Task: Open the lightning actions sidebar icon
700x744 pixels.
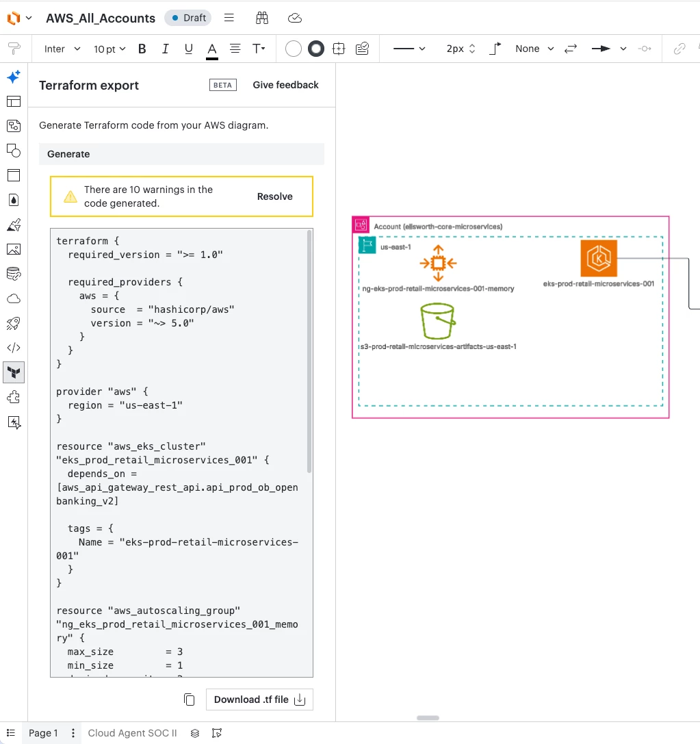Action: click(14, 422)
